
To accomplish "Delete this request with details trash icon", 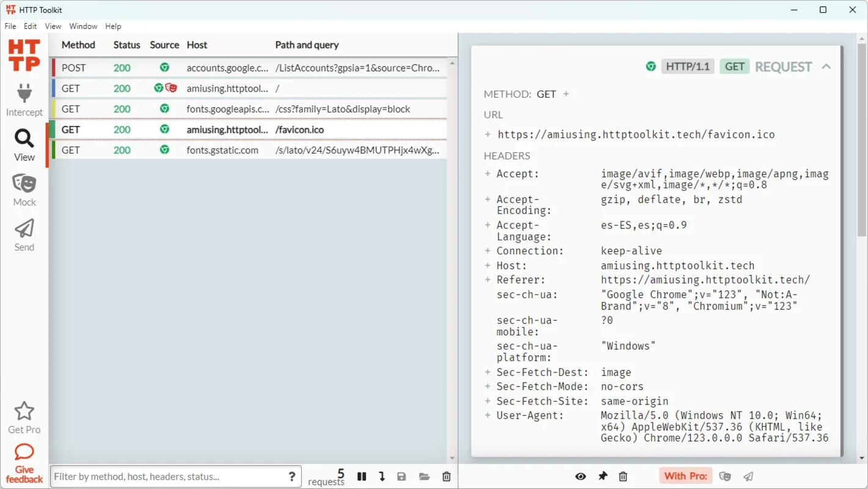I will [623, 476].
